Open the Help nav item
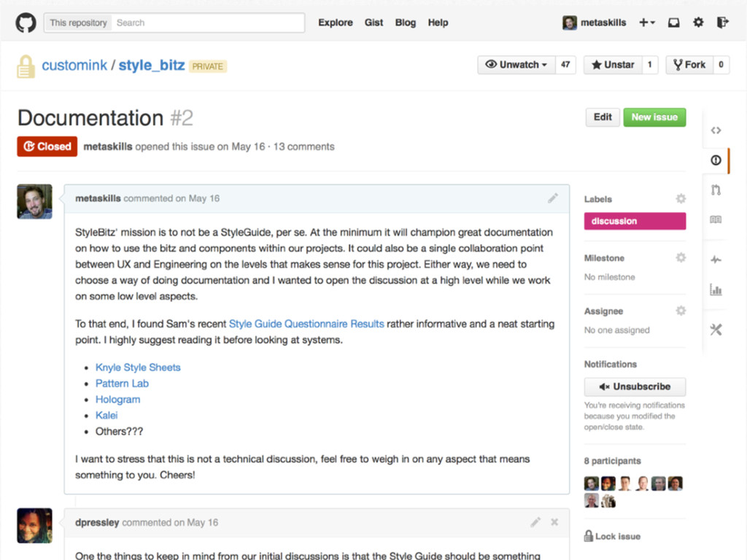 tap(438, 23)
